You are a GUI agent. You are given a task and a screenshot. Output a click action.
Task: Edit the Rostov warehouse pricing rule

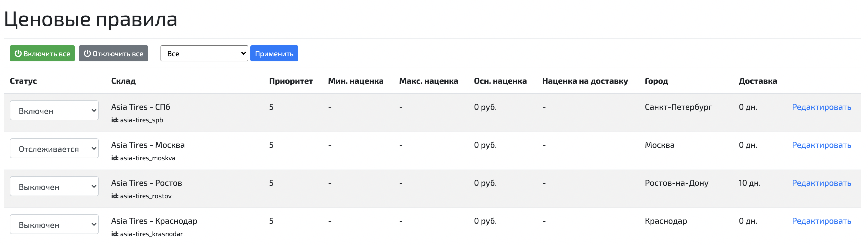tap(822, 183)
